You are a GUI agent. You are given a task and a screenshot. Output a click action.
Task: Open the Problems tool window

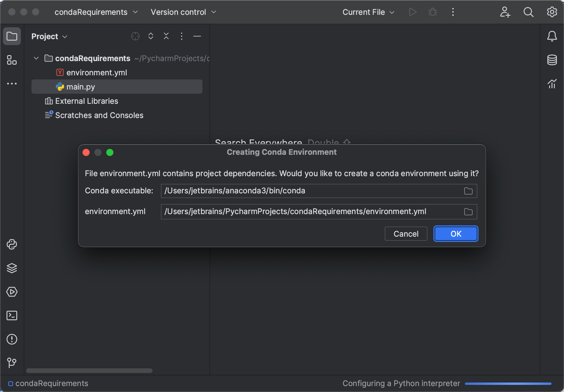[x=12, y=339]
